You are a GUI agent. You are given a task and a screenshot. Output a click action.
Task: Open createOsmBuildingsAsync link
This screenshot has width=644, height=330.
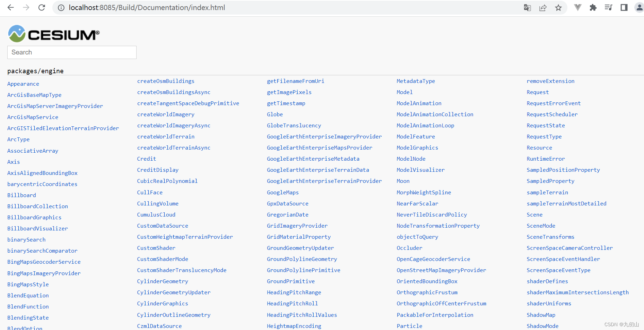click(x=174, y=92)
